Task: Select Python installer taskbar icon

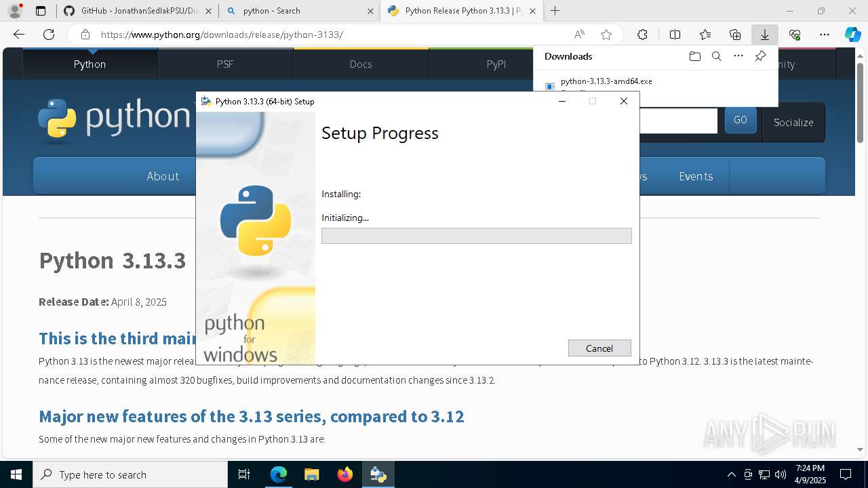Action: [x=378, y=474]
